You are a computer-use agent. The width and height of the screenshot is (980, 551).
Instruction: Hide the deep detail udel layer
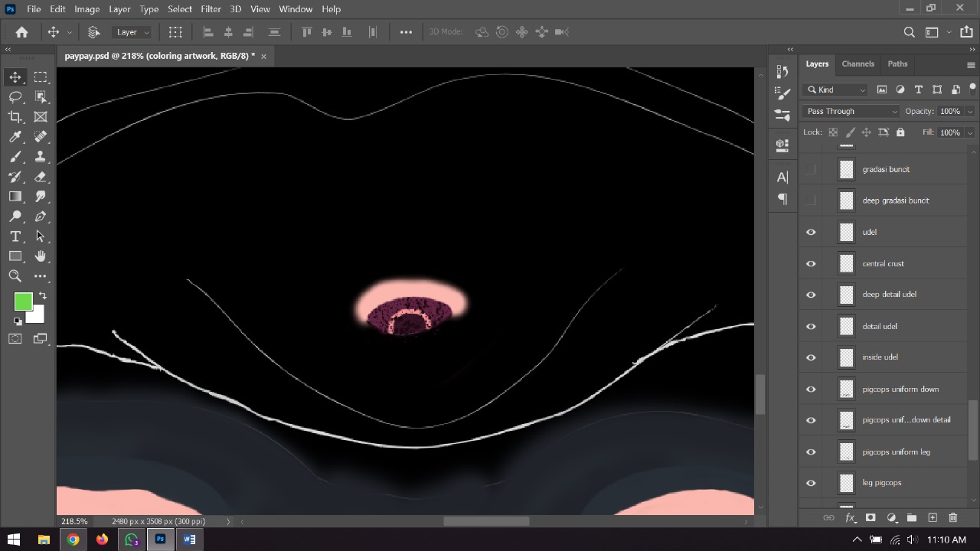point(811,295)
